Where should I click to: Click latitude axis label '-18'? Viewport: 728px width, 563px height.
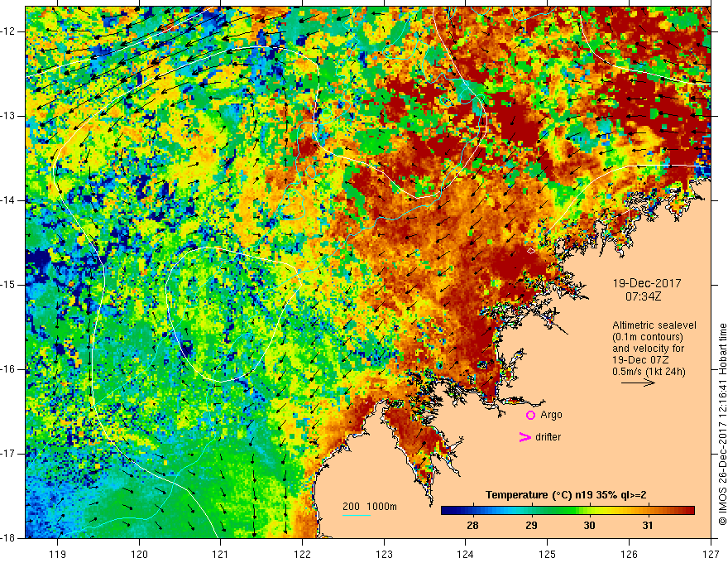(8, 538)
